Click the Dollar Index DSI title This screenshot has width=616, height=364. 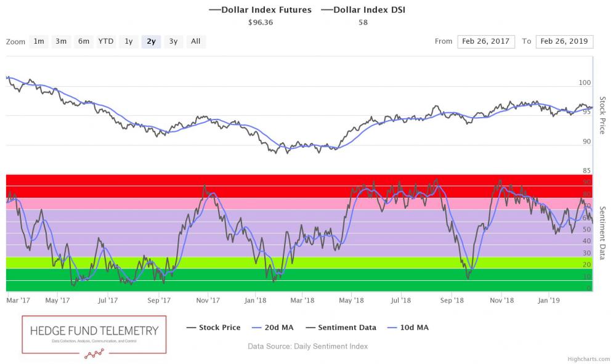[363, 10]
